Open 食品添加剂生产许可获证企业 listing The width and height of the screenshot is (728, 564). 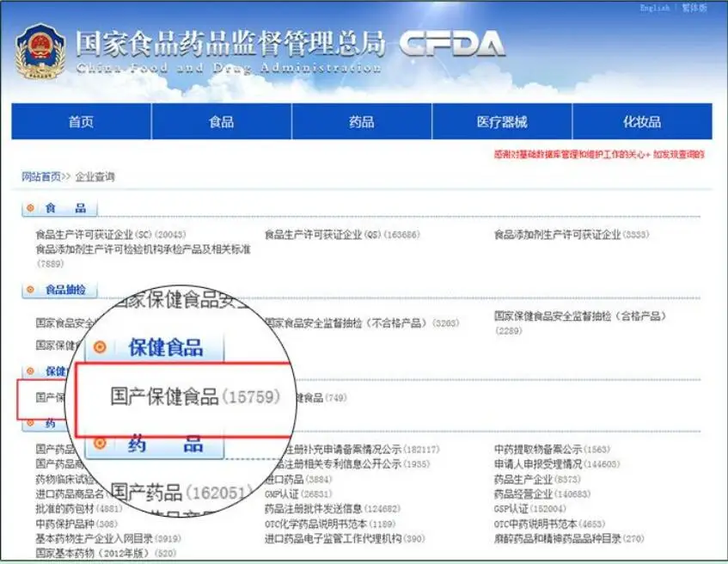571,235
